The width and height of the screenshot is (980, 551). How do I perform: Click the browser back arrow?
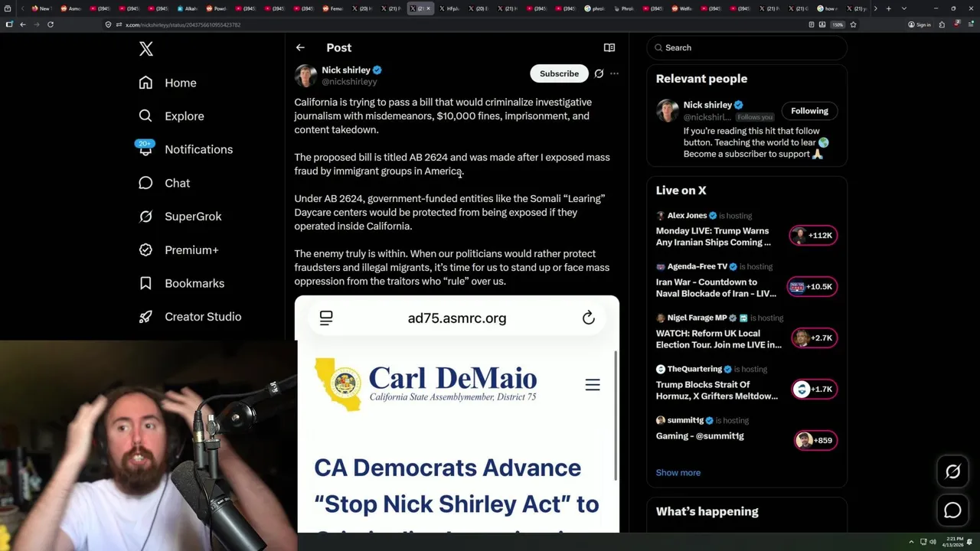tap(23, 24)
